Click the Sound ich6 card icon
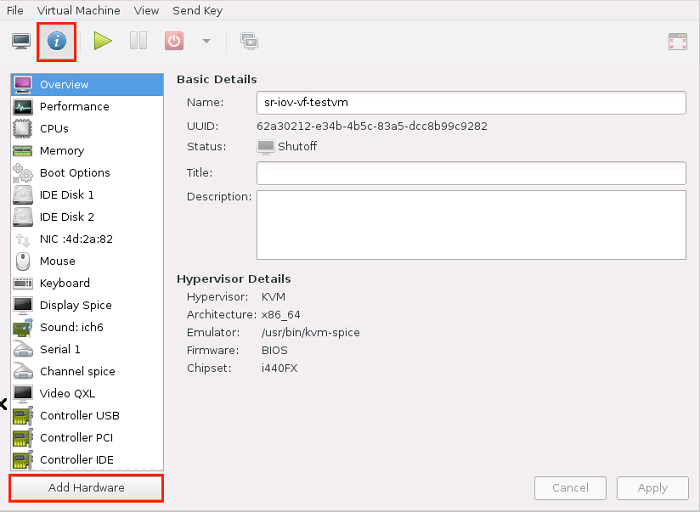Image resolution: width=700 pixels, height=512 pixels. coord(23,327)
